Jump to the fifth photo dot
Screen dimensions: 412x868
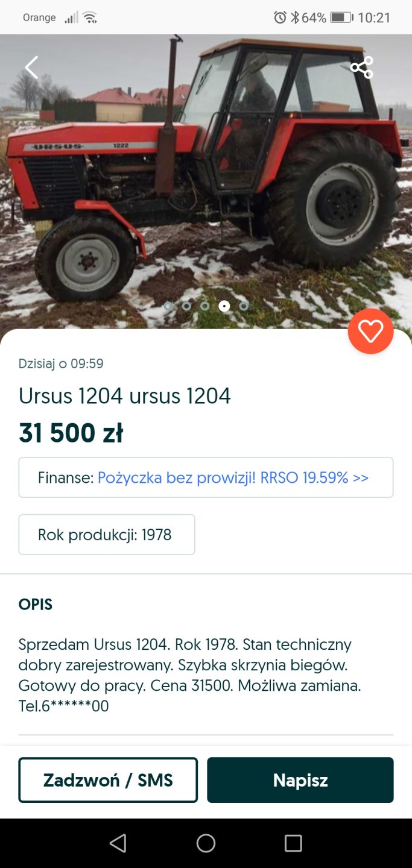[244, 306]
